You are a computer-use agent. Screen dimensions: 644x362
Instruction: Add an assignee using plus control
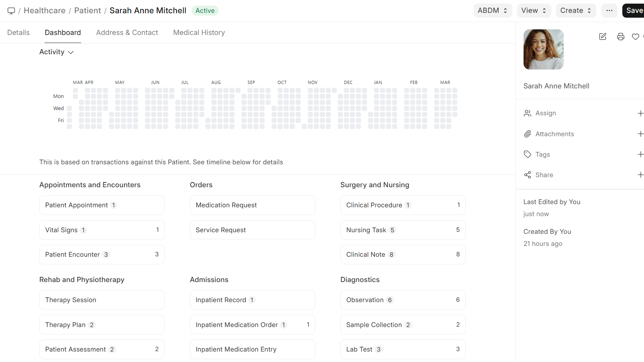[x=640, y=113]
